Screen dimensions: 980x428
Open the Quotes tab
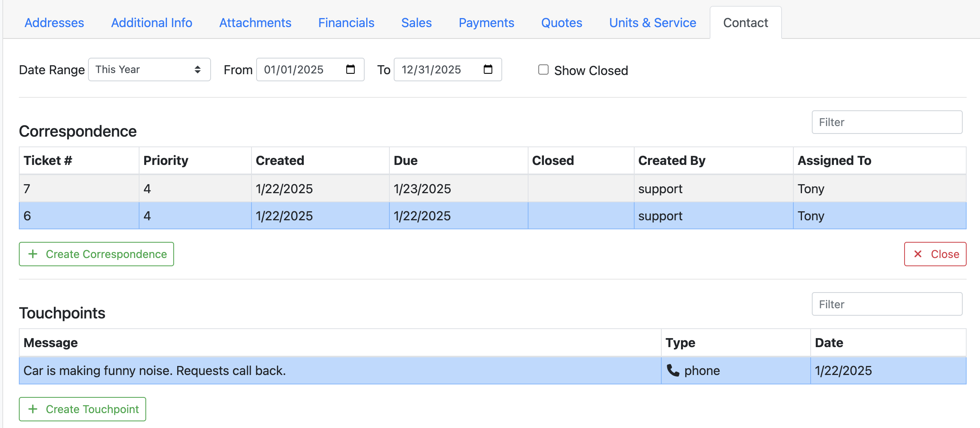click(561, 22)
